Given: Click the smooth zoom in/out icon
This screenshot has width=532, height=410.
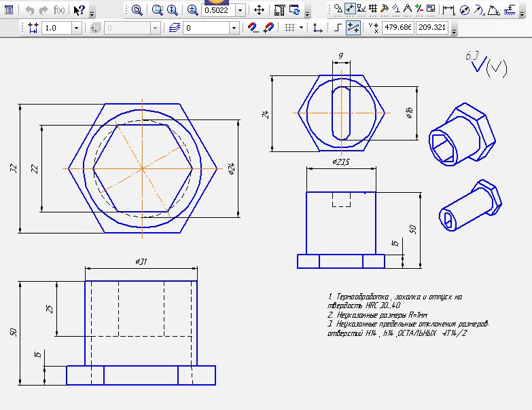Looking at the screenshot, I should click(173, 10).
